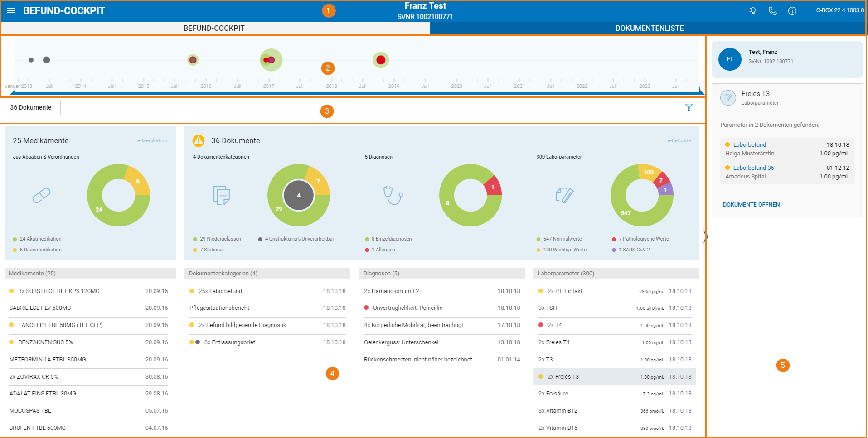Open the hamburger menu
The height and width of the screenshot is (438, 868).
point(11,10)
